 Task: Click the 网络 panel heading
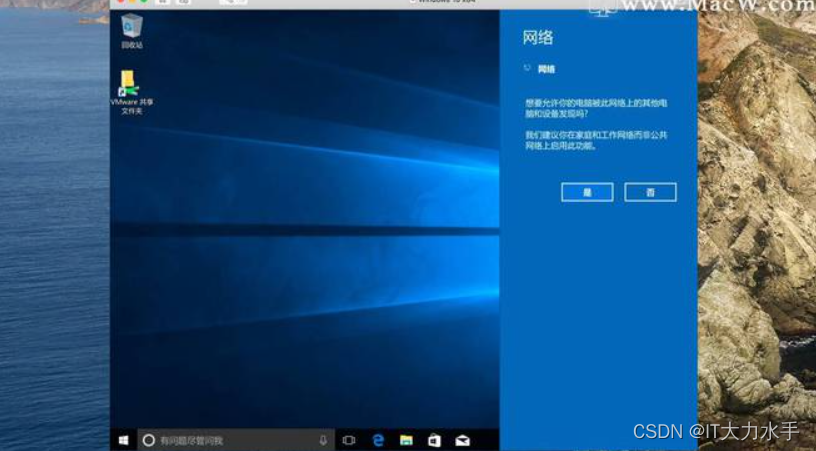click(x=538, y=37)
